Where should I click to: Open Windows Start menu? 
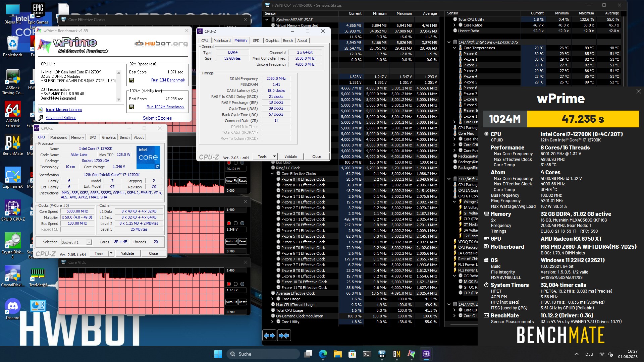click(x=218, y=354)
